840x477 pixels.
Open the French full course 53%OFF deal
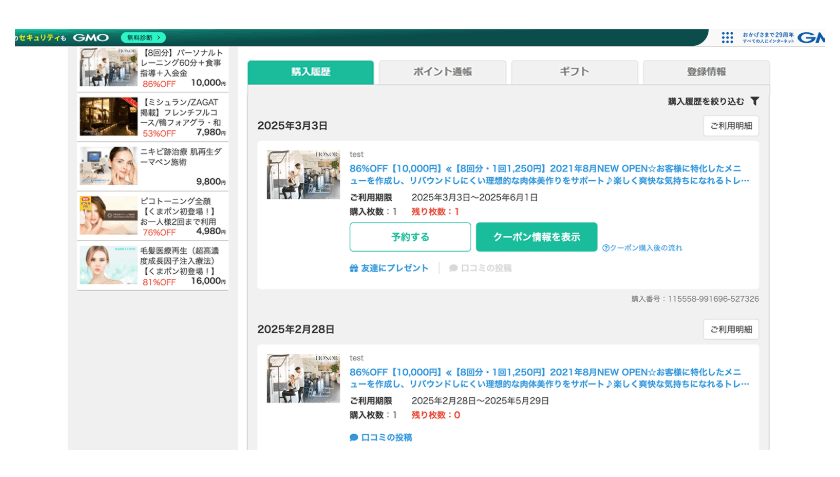tap(153, 117)
